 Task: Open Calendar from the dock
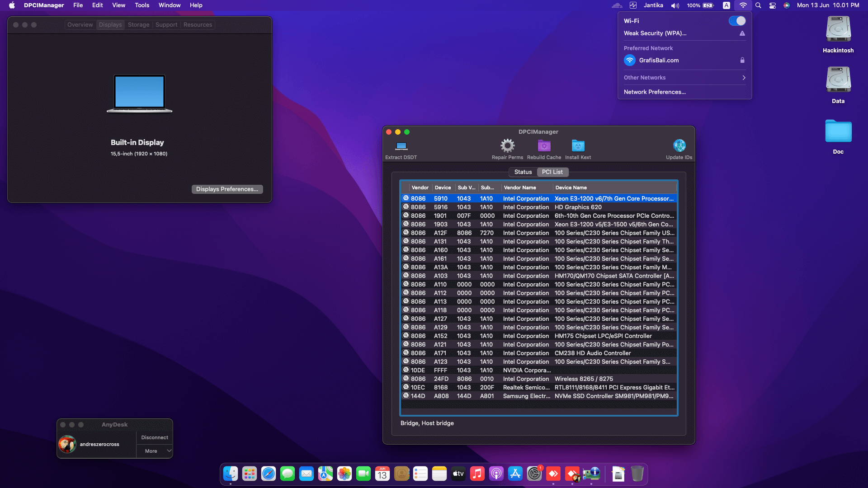point(382,474)
